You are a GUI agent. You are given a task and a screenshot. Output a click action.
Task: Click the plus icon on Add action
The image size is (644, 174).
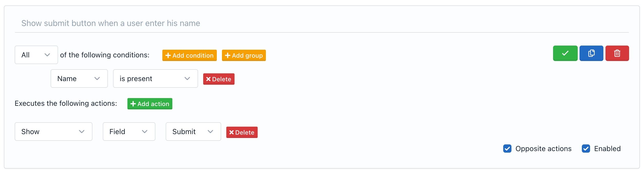pos(133,104)
